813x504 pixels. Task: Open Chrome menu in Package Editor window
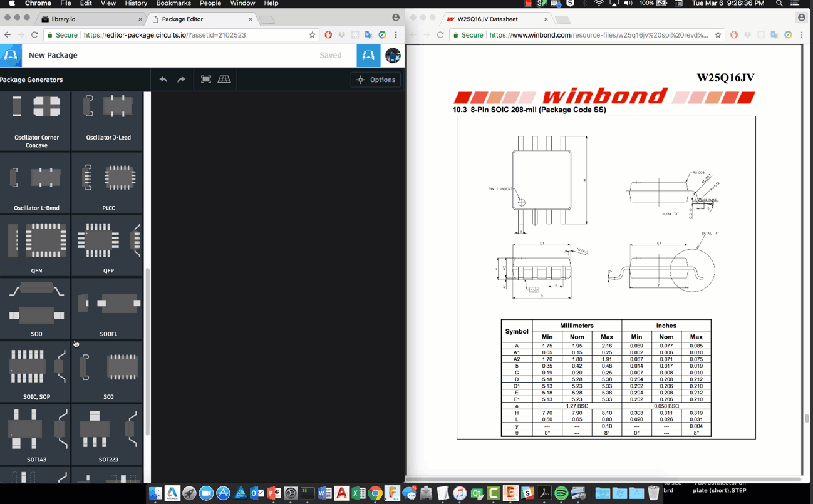point(396,35)
